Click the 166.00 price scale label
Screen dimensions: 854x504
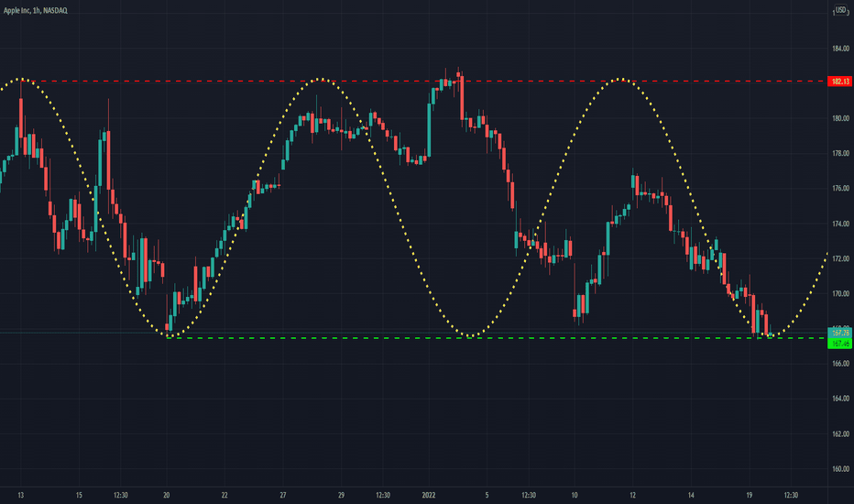pyautogui.click(x=840, y=364)
